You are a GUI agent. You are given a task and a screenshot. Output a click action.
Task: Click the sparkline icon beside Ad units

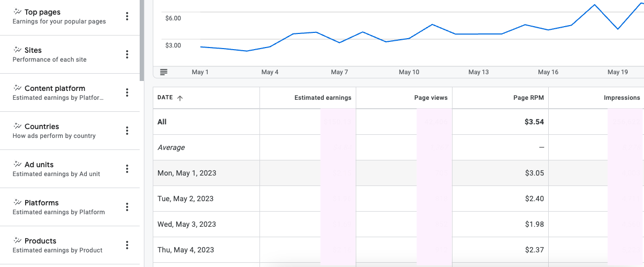[x=17, y=164]
